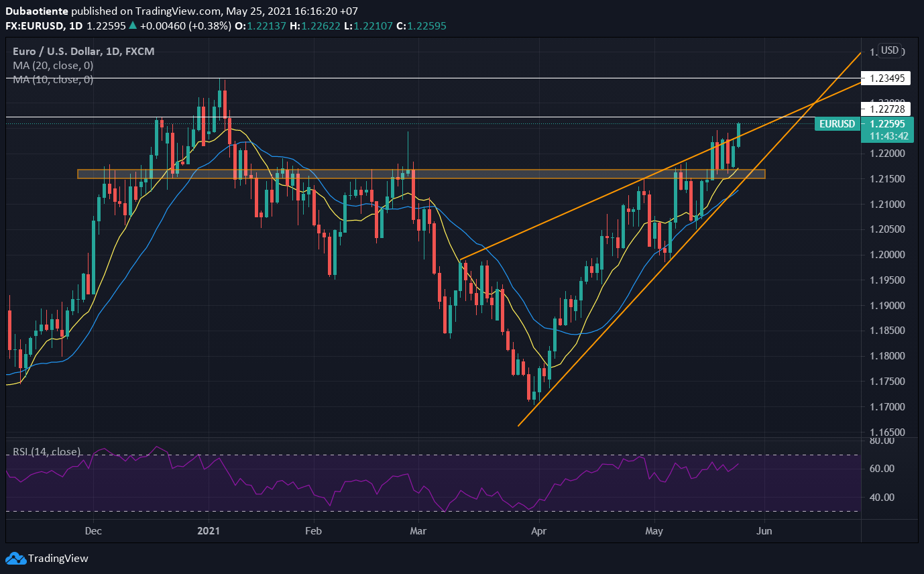Image resolution: width=924 pixels, height=574 pixels.
Task: Click the 1.20000 price axis label
Action: pyautogui.click(x=886, y=255)
